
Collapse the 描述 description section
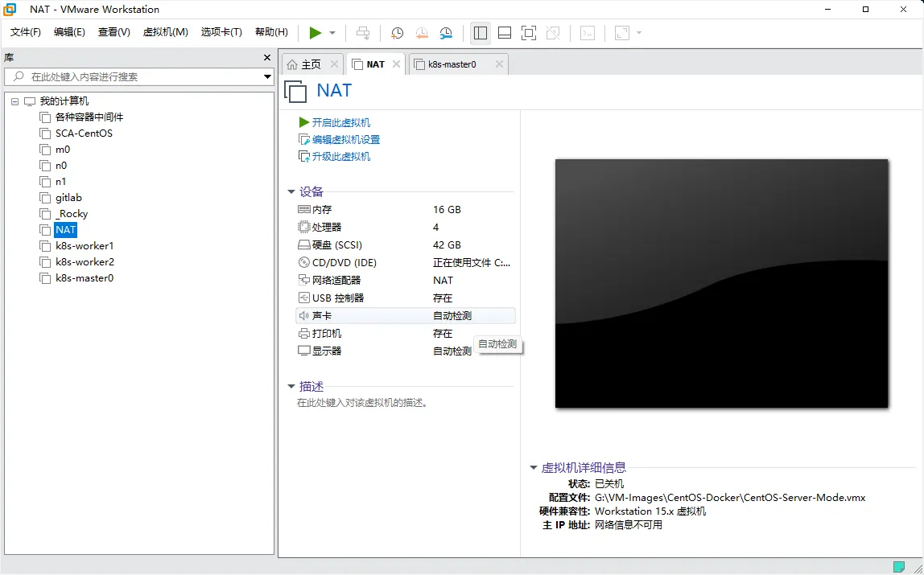pos(291,387)
